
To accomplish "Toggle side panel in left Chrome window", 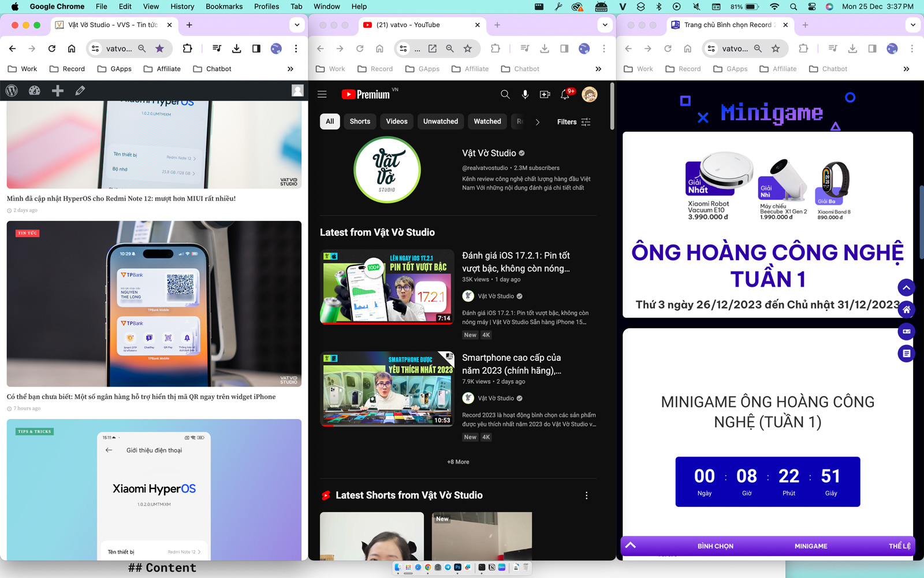I will 256,49.
